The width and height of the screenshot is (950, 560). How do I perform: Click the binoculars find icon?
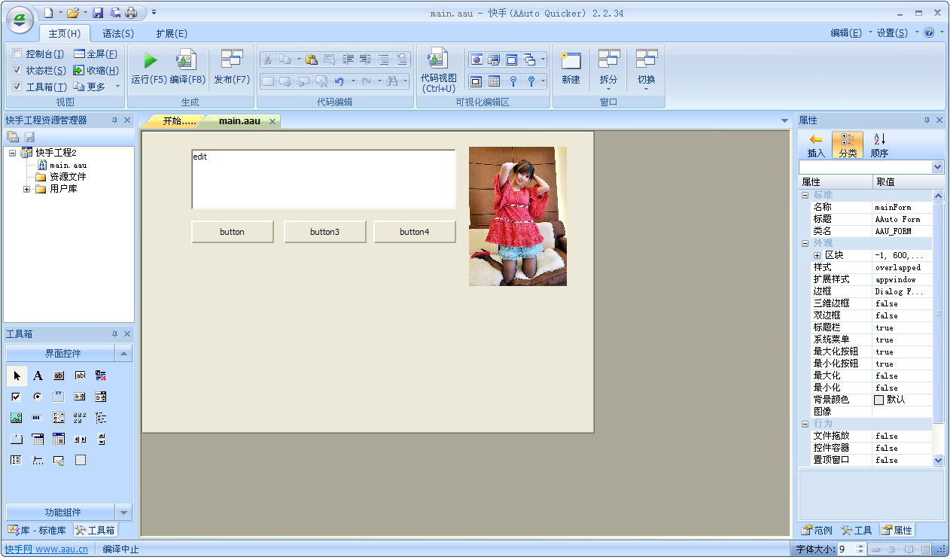pos(391,81)
